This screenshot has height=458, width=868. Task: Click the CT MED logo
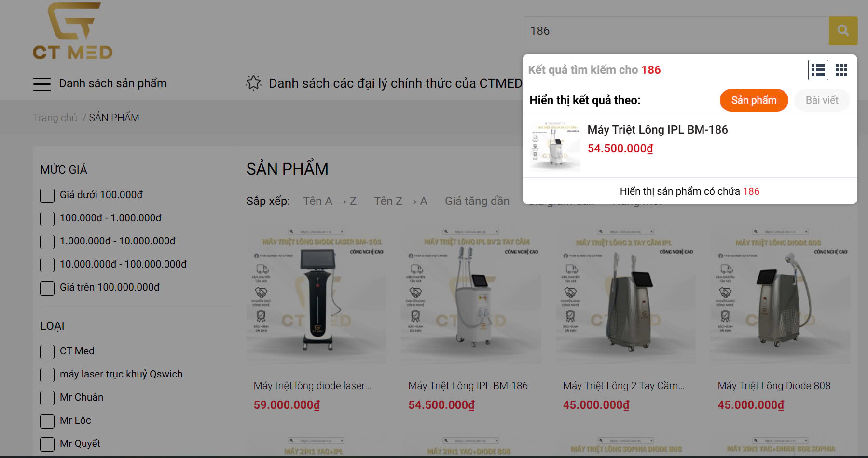[x=73, y=31]
